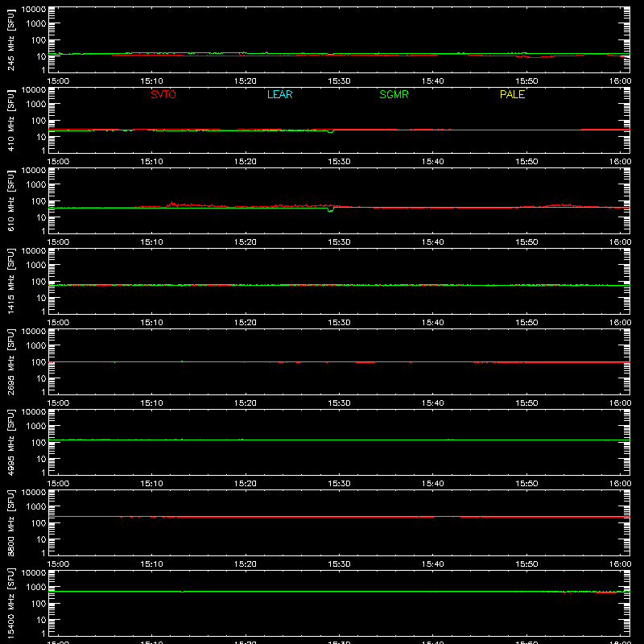
Task: Click the '4995 MHz [SFU]' axis title
Action: click(x=11, y=442)
